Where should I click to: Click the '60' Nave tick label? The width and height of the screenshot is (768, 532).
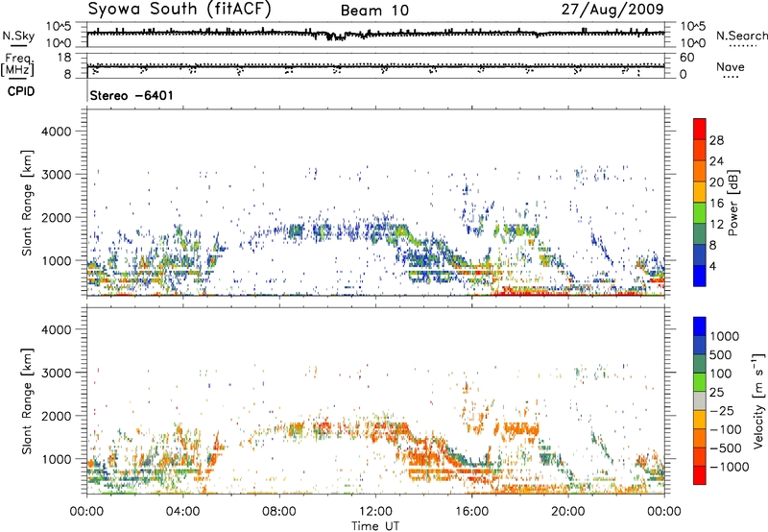pyautogui.click(x=686, y=58)
